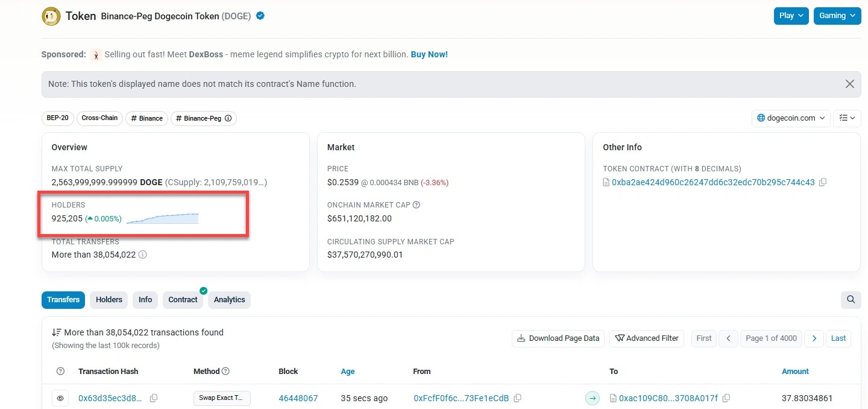This screenshot has height=409, width=868.
Task: Open the Analytics tab
Action: pos(229,300)
